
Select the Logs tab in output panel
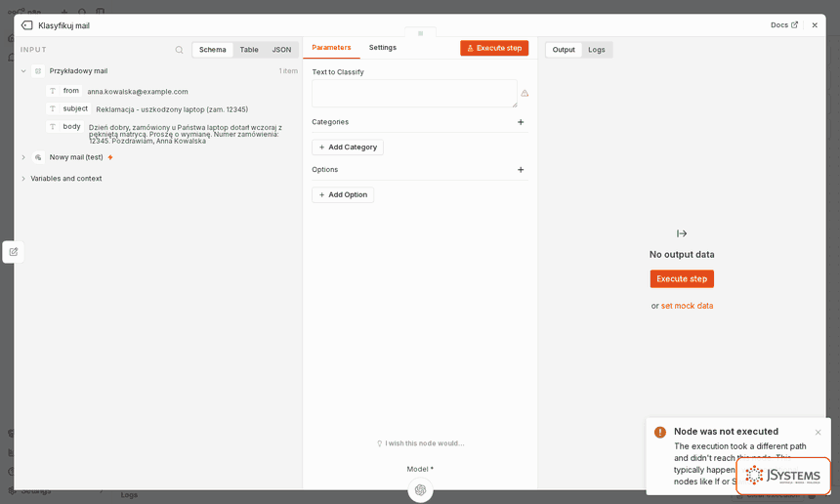(x=596, y=50)
